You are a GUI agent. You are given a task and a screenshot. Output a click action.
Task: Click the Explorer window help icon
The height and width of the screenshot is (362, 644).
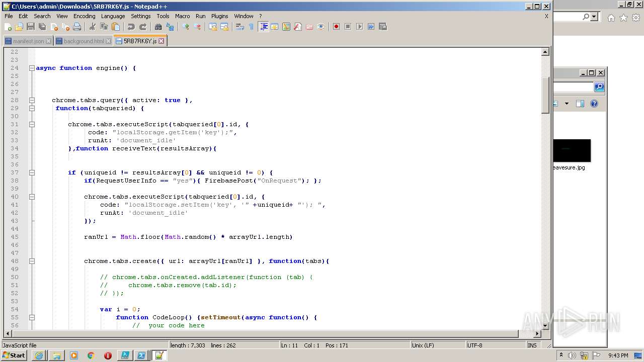coord(594,104)
